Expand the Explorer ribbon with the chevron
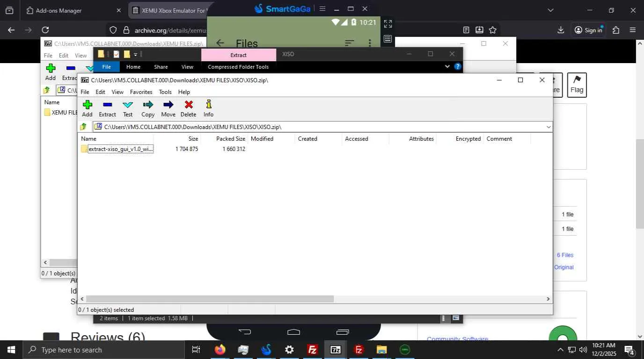 tap(447, 67)
